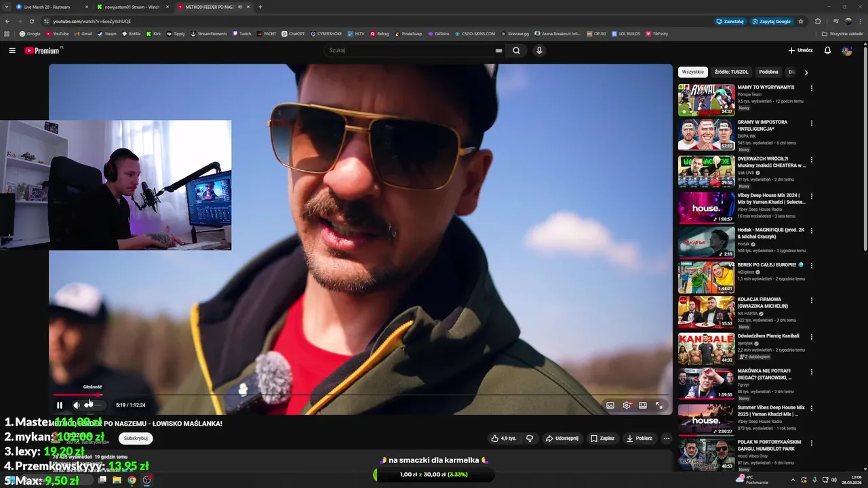
Task: Open the YouTube hamburger guide menu
Action: click(12, 50)
